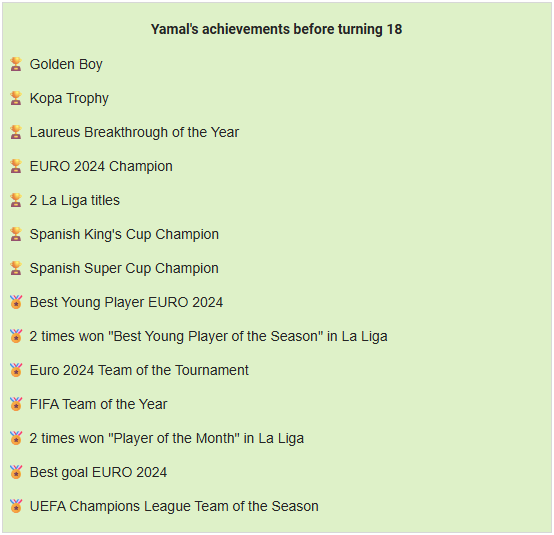Click the trophy icon beside Spanish Super Cup Champion
Image resolution: width=554 pixels, height=535 pixels.
(16, 268)
